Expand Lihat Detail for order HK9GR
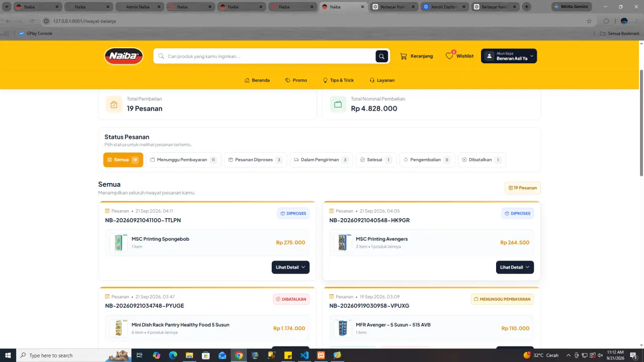Screen dimensions: 644x362 click(x=515, y=267)
